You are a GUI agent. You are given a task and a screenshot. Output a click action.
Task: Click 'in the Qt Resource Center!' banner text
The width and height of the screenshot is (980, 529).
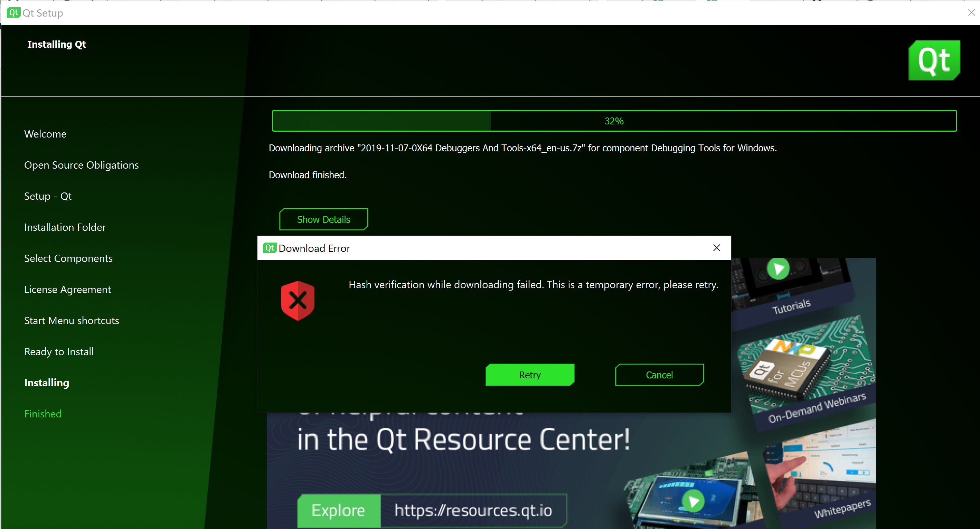[463, 440]
